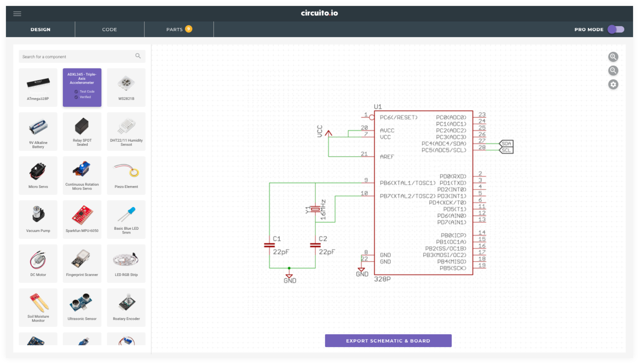This screenshot has width=639, height=364.
Task: Add the WS2821B LED component
Action: pyautogui.click(x=126, y=87)
